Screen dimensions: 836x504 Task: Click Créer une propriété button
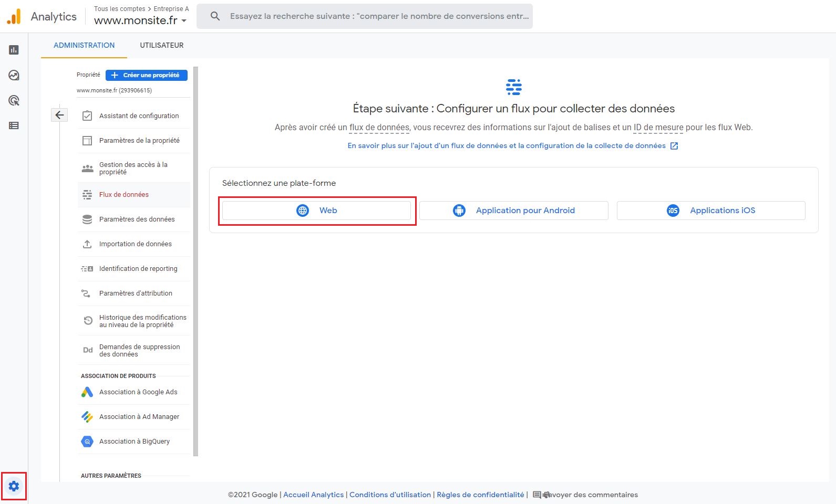pyautogui.click(x=146, y=75)
